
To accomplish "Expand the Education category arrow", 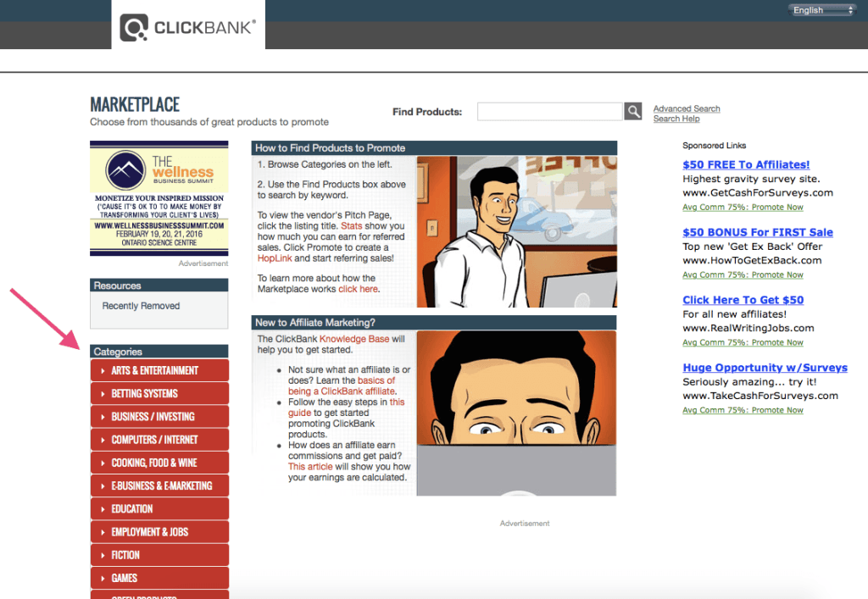I will (x=103, y=509).
